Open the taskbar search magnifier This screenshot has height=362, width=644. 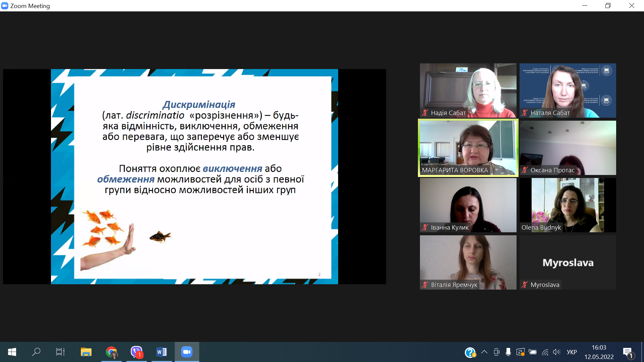pos(36,352)
